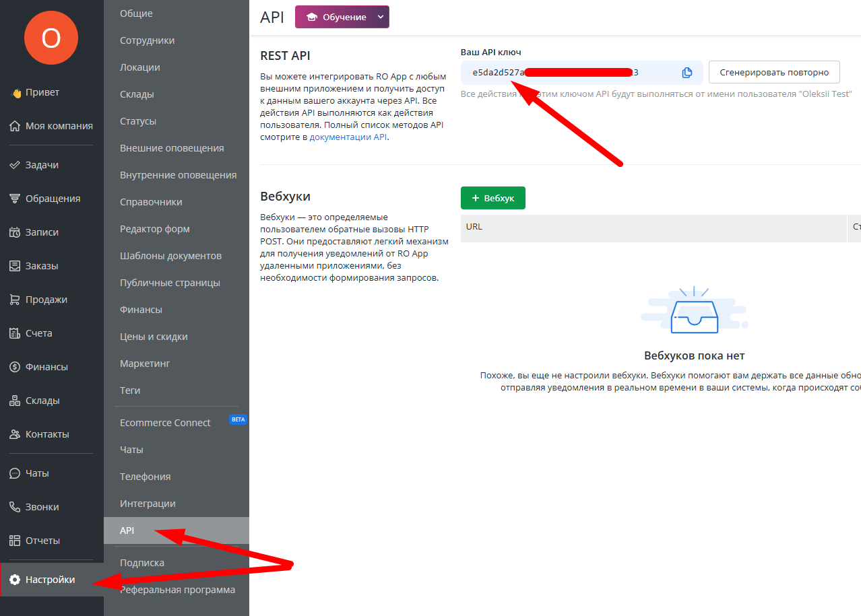Select Ecommerce Connect in settings menu
The image size is (861, 616).
[165, 423]
